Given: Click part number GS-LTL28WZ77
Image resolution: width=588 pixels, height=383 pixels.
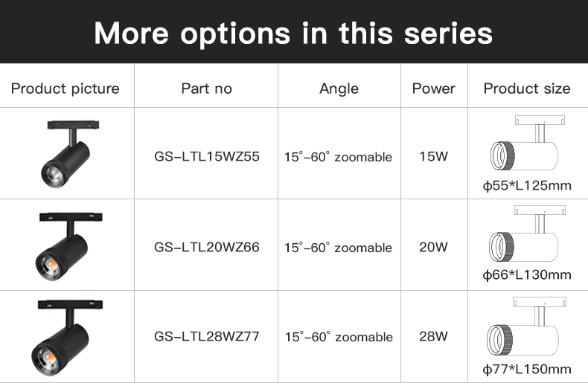Looking at the screenshot, I should coord(207,336).
